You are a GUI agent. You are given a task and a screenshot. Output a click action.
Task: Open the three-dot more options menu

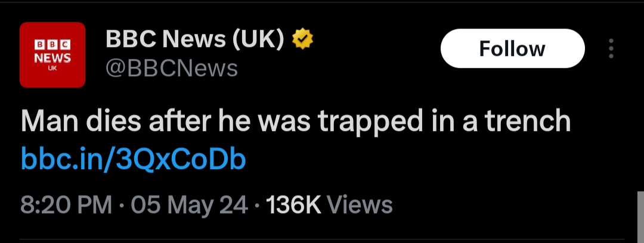[x=611, y=49]
